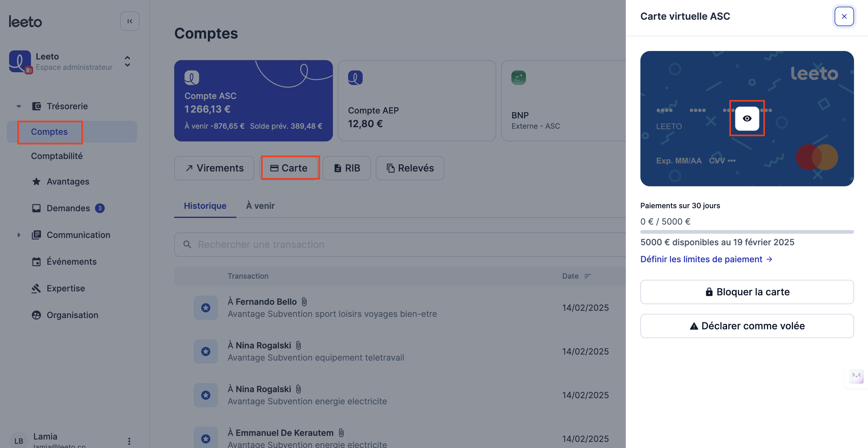Viewport: 868px width, 448px height.
Task: Open Nina Rogalski equipement teletravail transaction
Action: click(x=400, y=351)
